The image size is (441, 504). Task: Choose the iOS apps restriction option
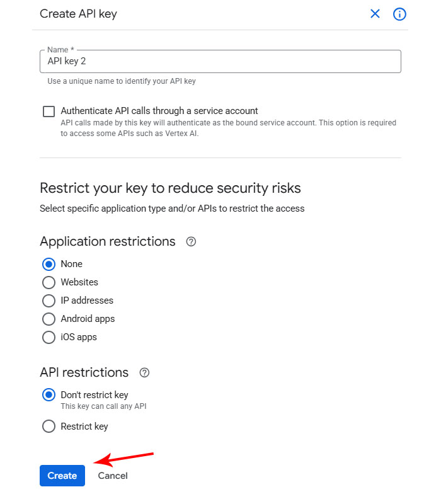click(x=49, y=337)
